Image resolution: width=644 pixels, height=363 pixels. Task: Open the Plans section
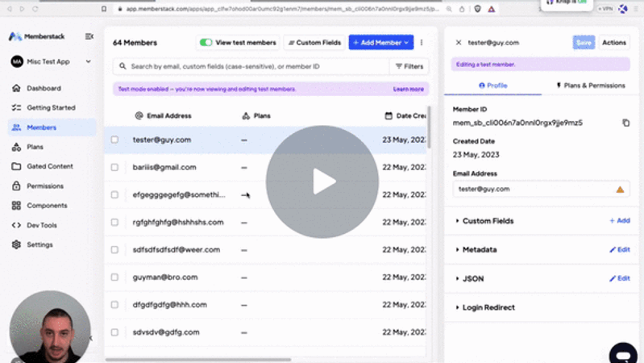click(x=35, y=147)
